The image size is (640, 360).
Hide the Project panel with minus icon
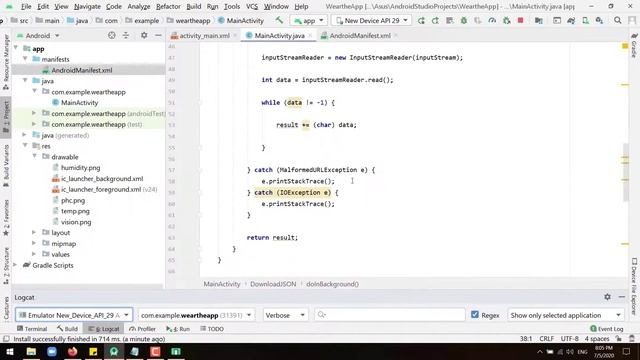point(158,36)
